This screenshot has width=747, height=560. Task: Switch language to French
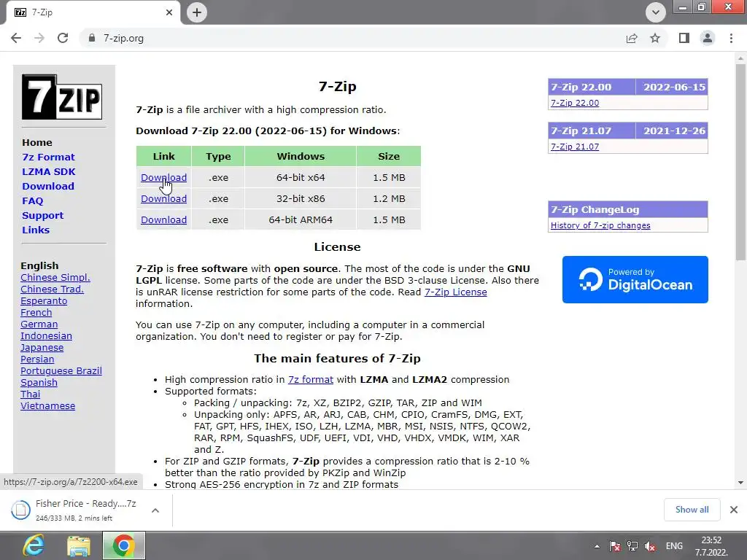tap(36, 312)
